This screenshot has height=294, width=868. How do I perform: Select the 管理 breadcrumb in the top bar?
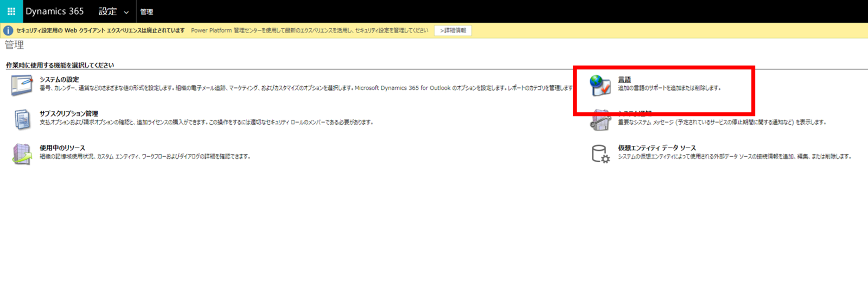click(x=146, y=12)
